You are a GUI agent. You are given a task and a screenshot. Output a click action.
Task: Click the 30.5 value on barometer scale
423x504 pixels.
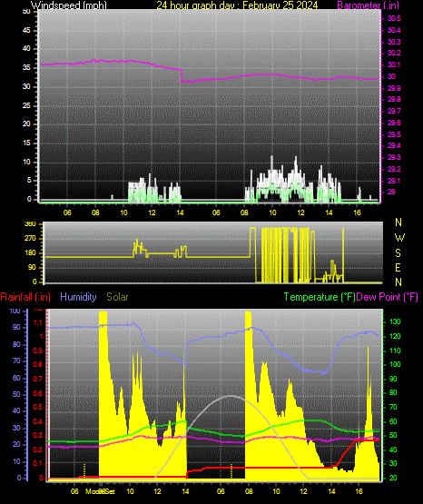(x=394, y=19)
